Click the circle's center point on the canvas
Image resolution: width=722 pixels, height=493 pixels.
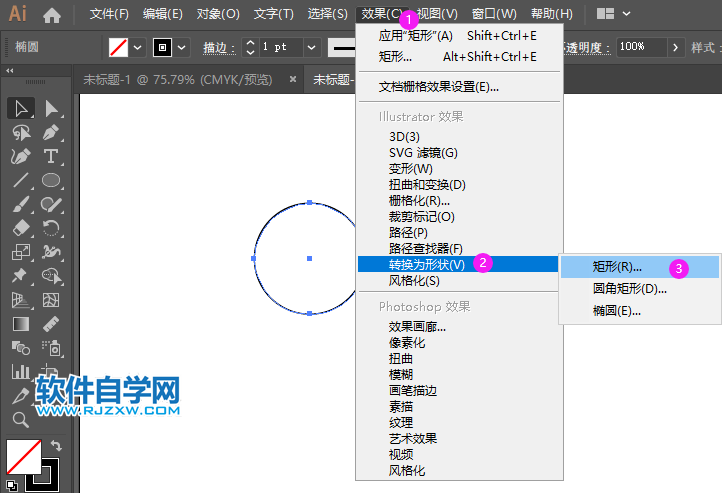click(309, 258)
